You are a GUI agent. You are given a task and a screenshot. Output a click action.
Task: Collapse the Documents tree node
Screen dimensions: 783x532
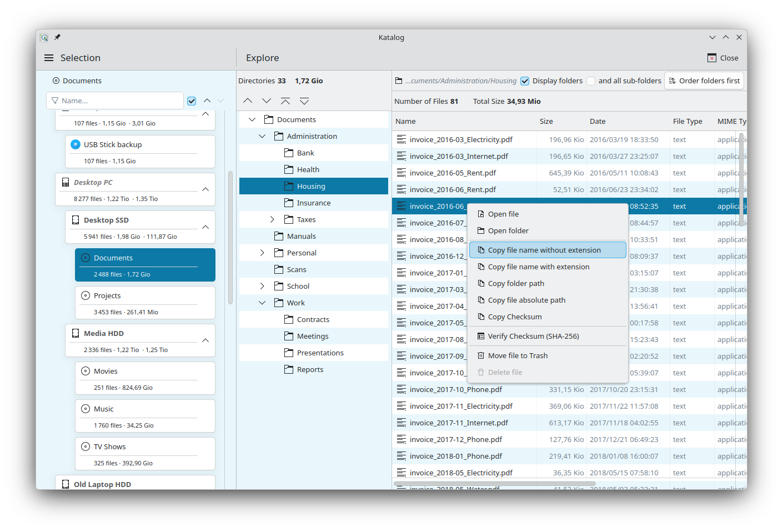pos(252,119)
